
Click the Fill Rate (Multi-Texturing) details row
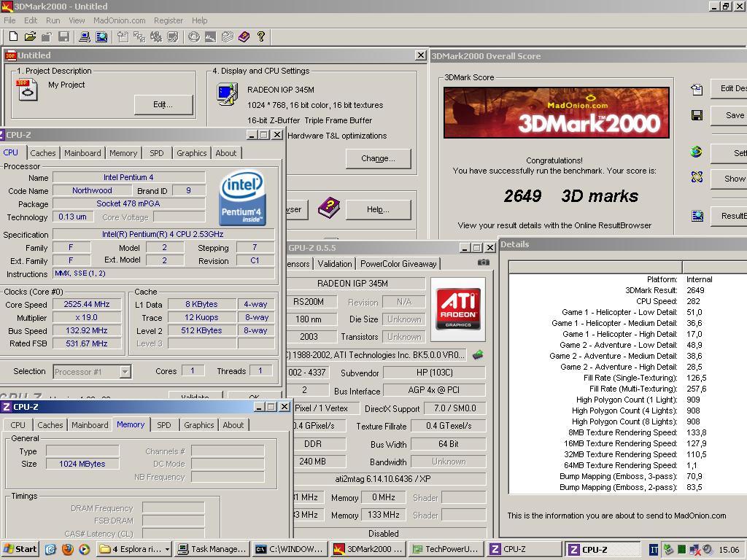tap(629, 389)
